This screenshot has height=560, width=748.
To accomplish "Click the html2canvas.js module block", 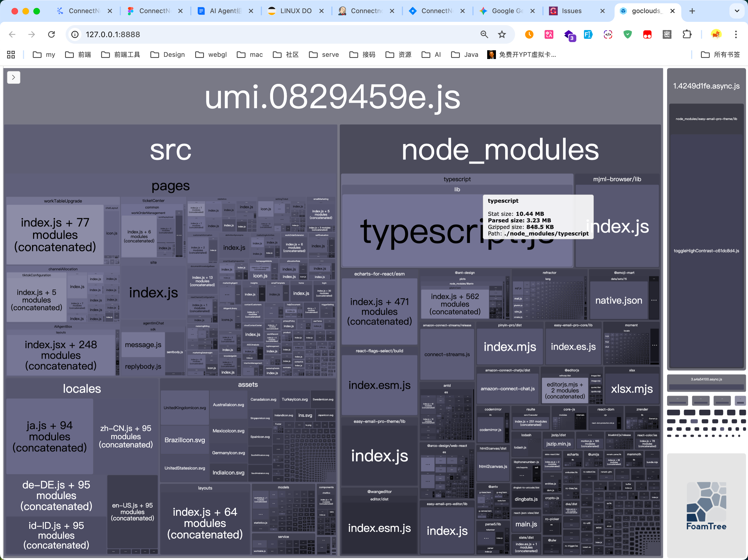I will point(493,466).
